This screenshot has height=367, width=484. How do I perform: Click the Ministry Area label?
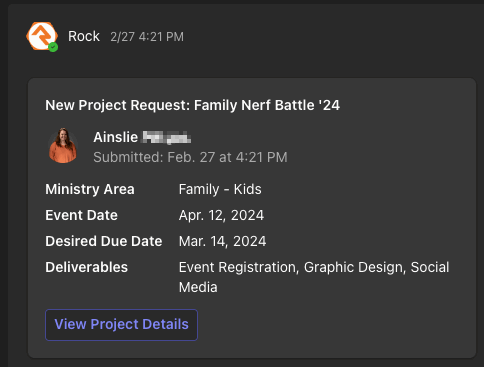(x=90, y=189)
